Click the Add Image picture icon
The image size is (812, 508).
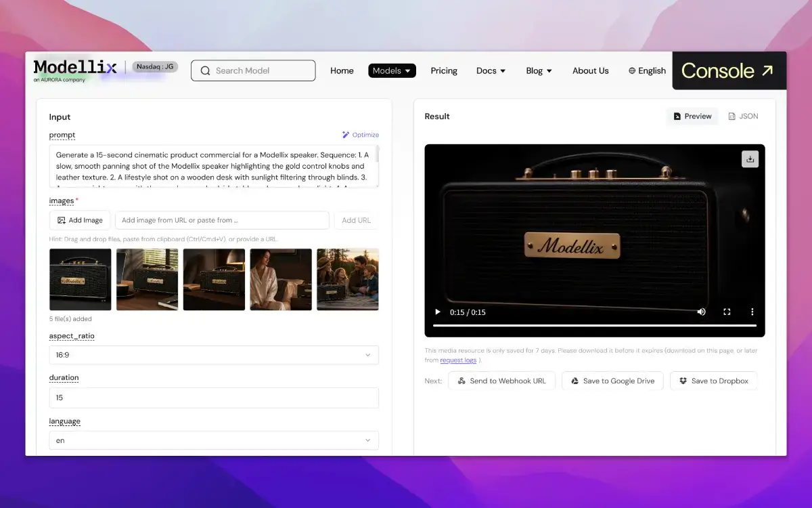(x=62, y=220)
